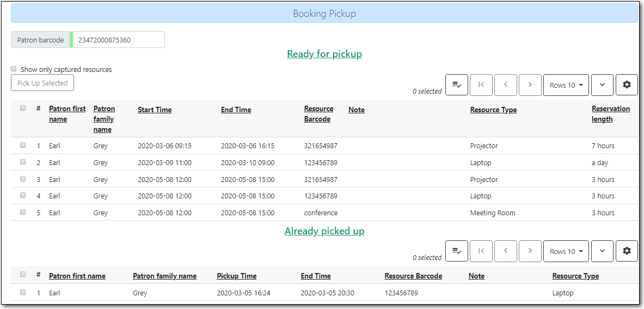Select the Meeting Room reservation row checkbox
This screenshot has width=644, height=309.
tap(23, 212)
